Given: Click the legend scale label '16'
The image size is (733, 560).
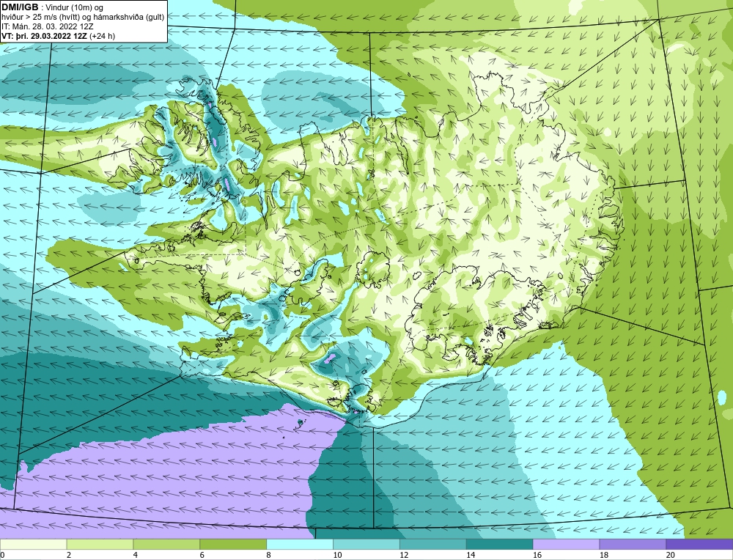Looking at the screenshot, I should coord(537,555).
